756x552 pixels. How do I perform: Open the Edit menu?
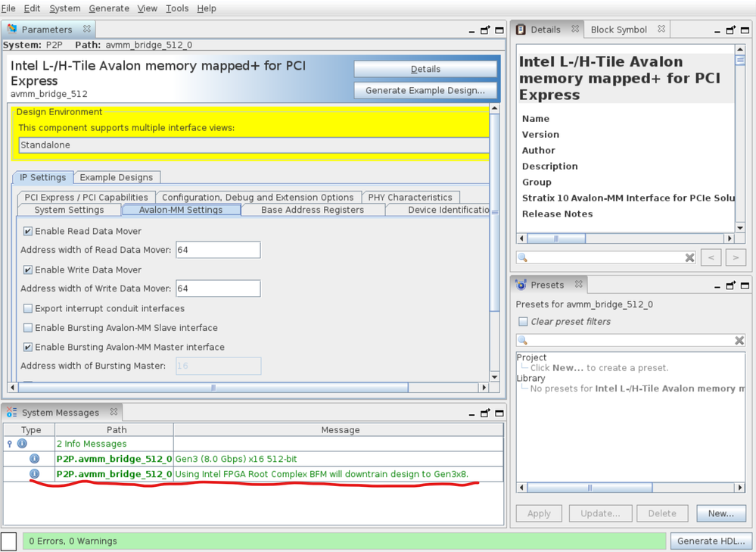pos(33,8)
